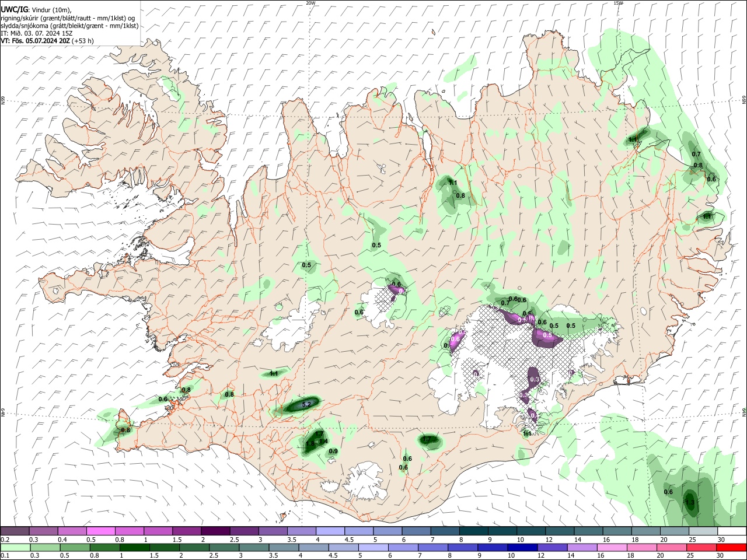The width and height of the screenshot is (747, 560).
Task: Click the darkest green swatch labeled 1 in rain legend
Action: (134, 547)
